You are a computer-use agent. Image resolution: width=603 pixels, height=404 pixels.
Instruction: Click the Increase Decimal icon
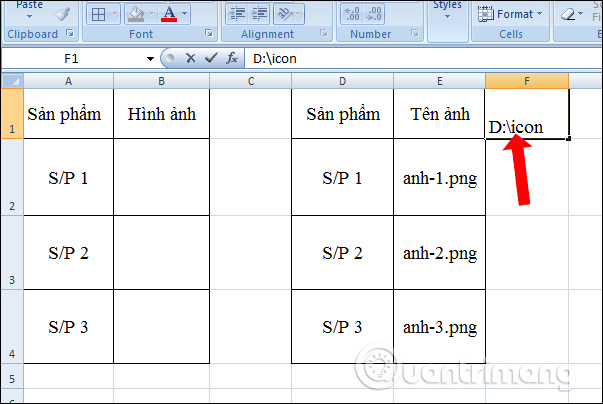point(351,14)
